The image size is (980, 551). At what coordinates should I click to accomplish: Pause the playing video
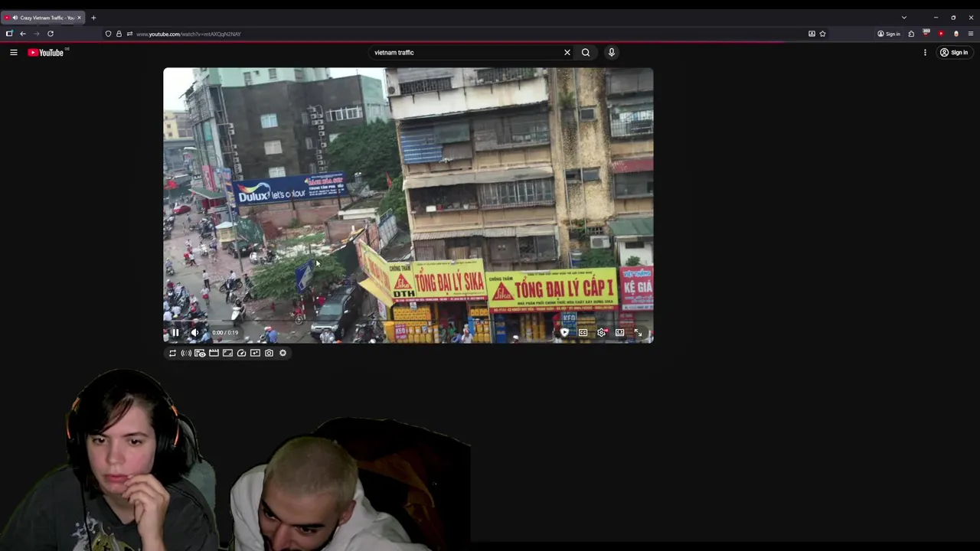[175, 332]
